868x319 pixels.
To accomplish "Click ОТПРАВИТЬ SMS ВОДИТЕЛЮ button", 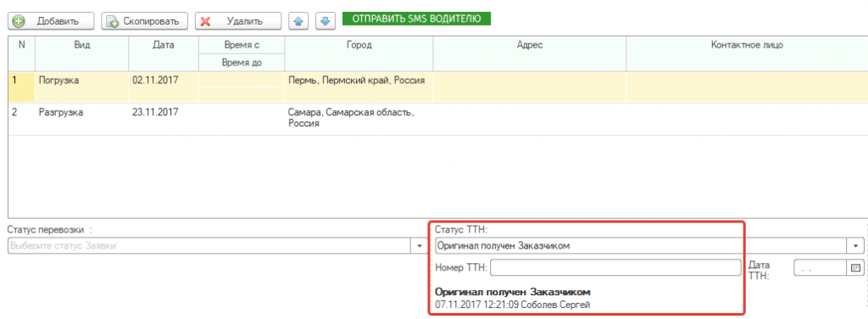I will (x=417, y=19).
